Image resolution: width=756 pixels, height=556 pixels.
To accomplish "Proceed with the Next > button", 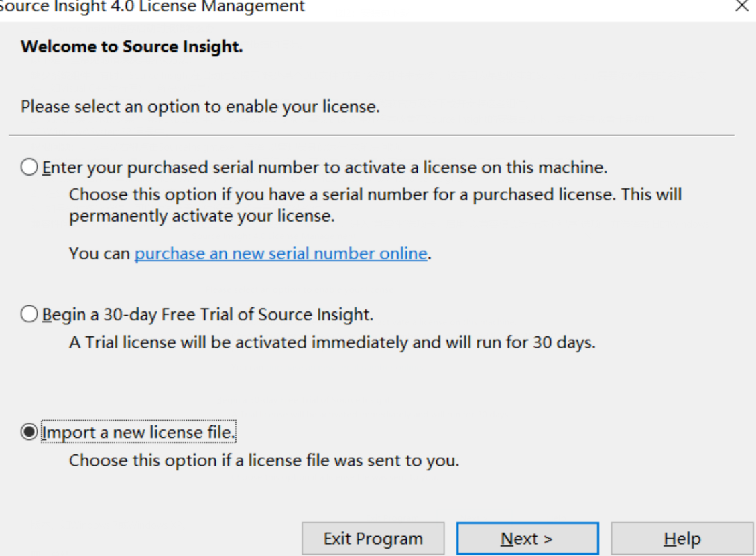I will point(527,538).
